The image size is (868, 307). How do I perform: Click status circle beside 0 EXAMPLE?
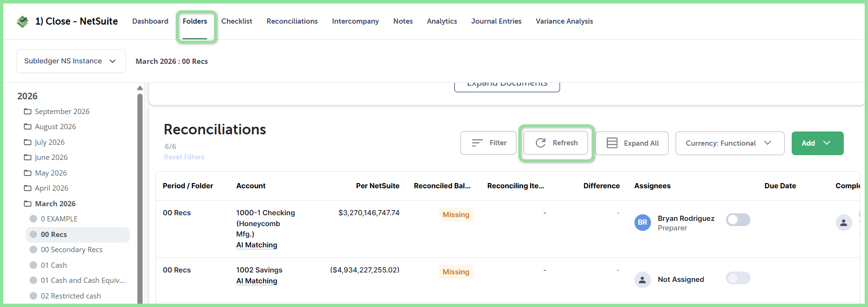33,219
